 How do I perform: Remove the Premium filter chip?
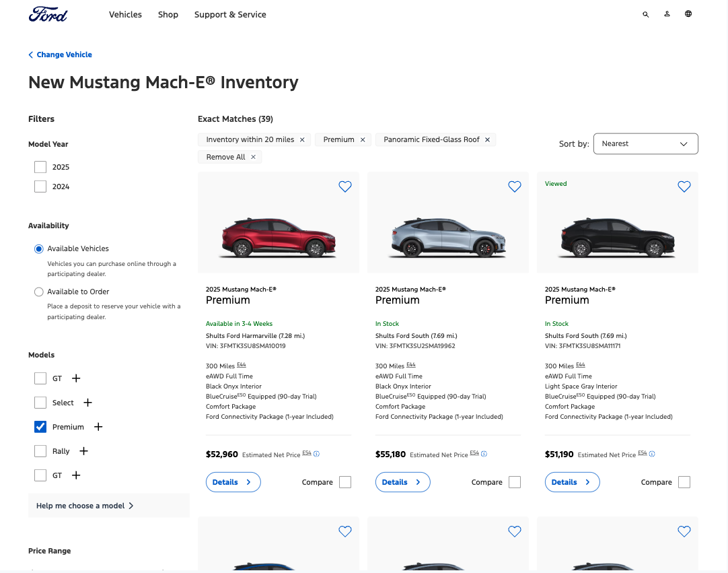tap(363, 140)
